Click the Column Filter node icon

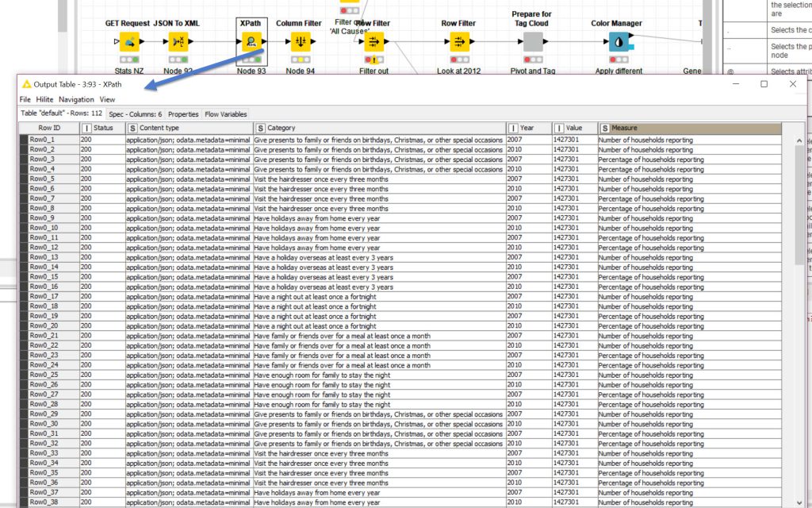pyautogui.click(x=300, y=42)
